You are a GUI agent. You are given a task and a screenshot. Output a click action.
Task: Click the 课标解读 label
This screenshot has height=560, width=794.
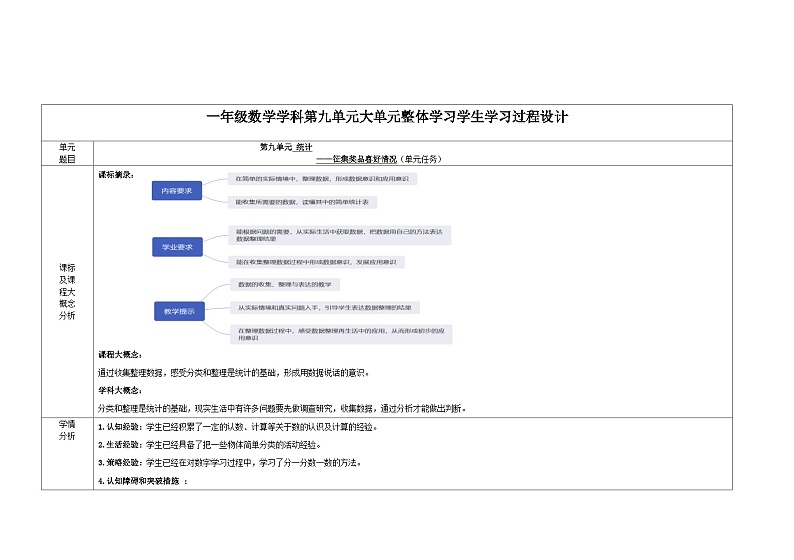[115, 173]
